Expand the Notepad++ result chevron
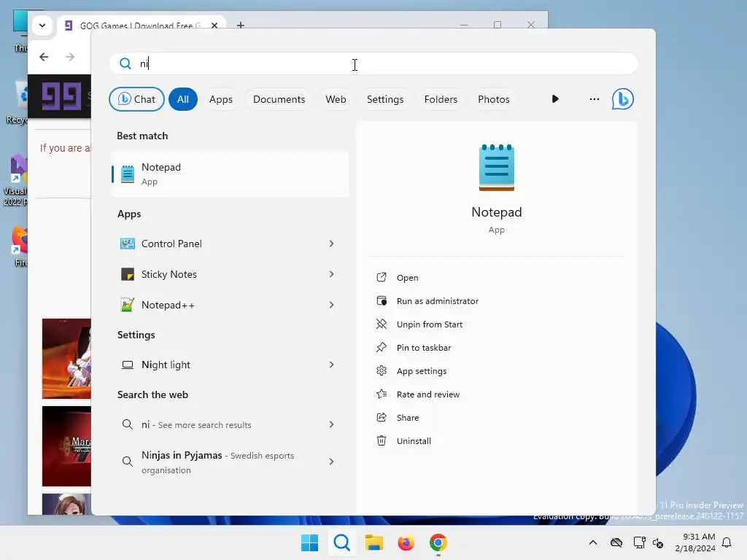The height and width of the screenshot is (560, 747). [x=332, y=305]
